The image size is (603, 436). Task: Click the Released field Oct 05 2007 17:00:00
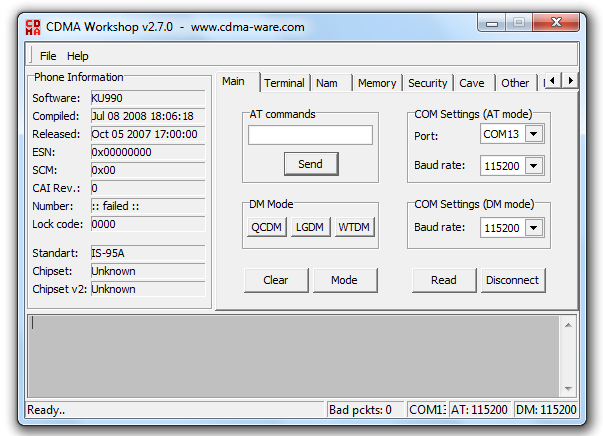tap(148, 134)
